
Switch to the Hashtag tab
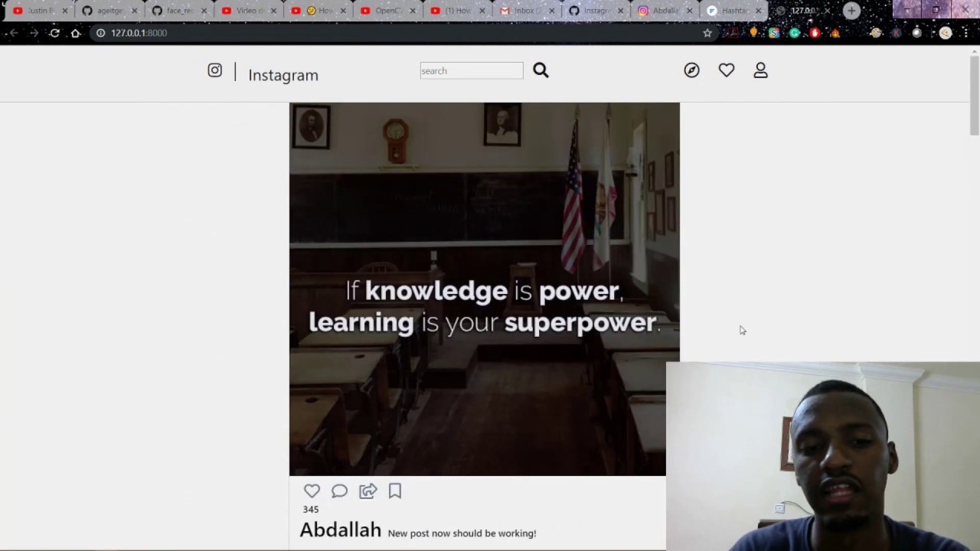(732, 11)
